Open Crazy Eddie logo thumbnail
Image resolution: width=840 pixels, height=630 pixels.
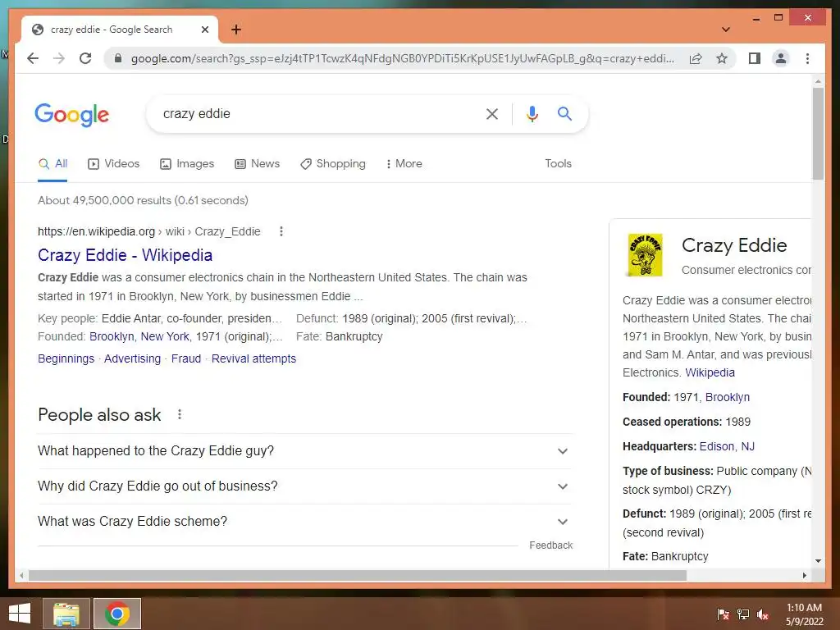pyautogui.click(x=645, y=255)
